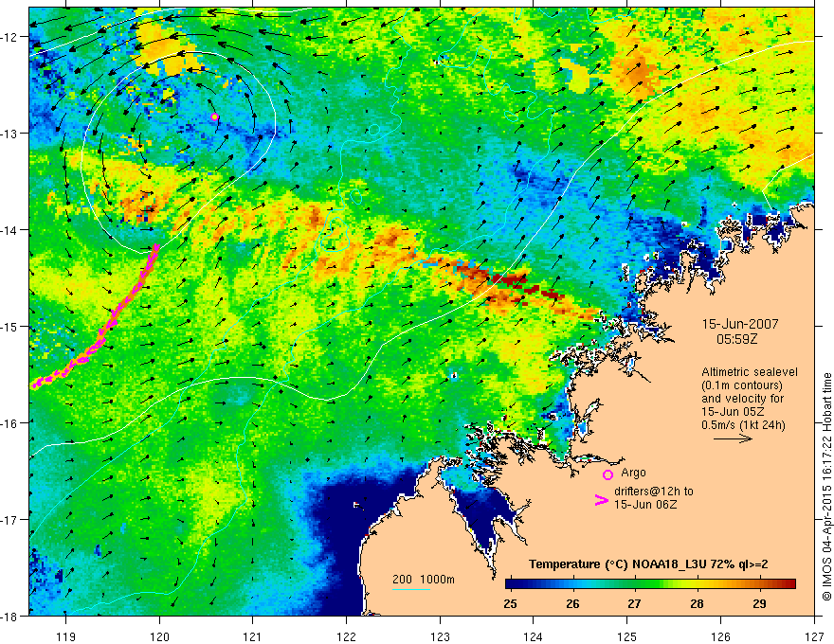This screenshot has height=644, width=834.
Task: Click latitude axis label '-12'
Action: coord(9,37)
